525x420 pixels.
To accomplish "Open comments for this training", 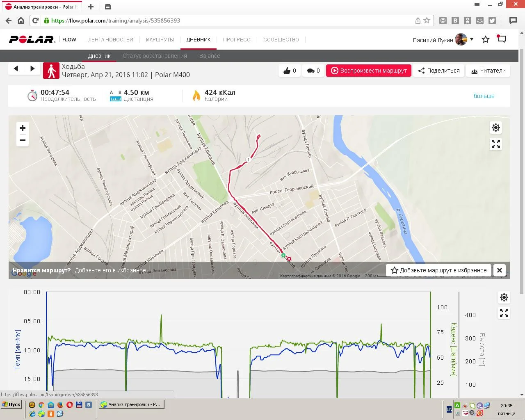I will pyautogui.click(x=313, y=71).
